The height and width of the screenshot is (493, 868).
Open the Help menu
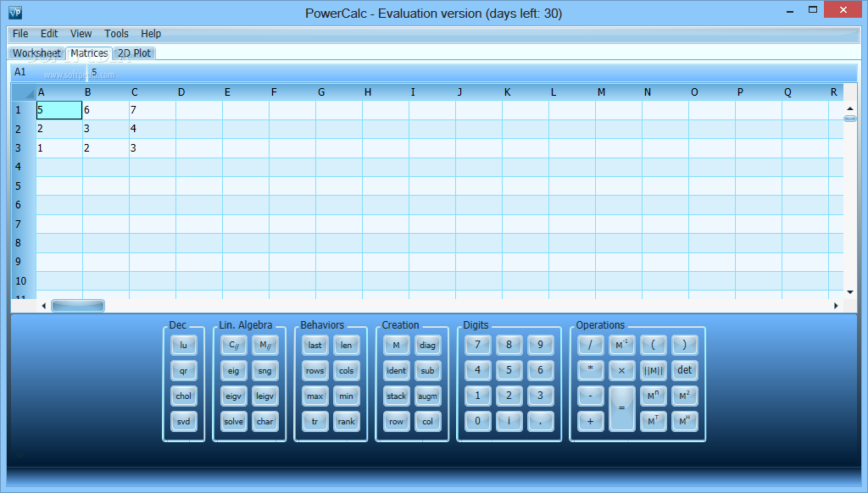(151, 34)
